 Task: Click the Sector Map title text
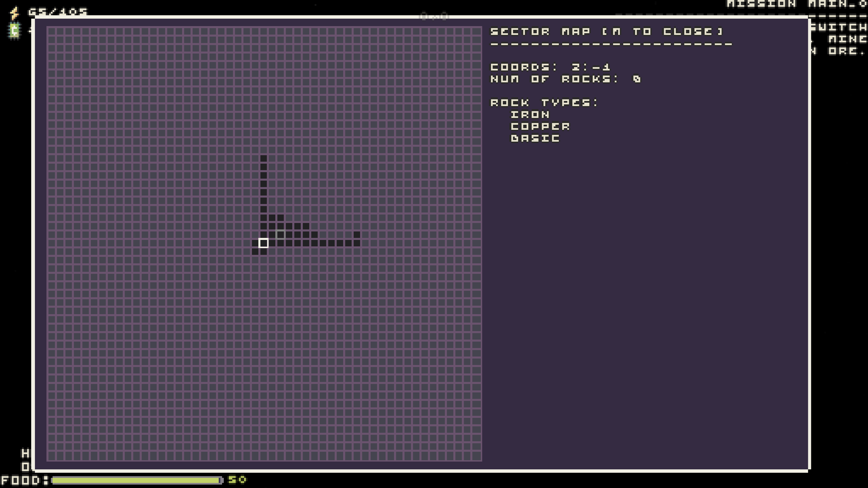point(607,32)
